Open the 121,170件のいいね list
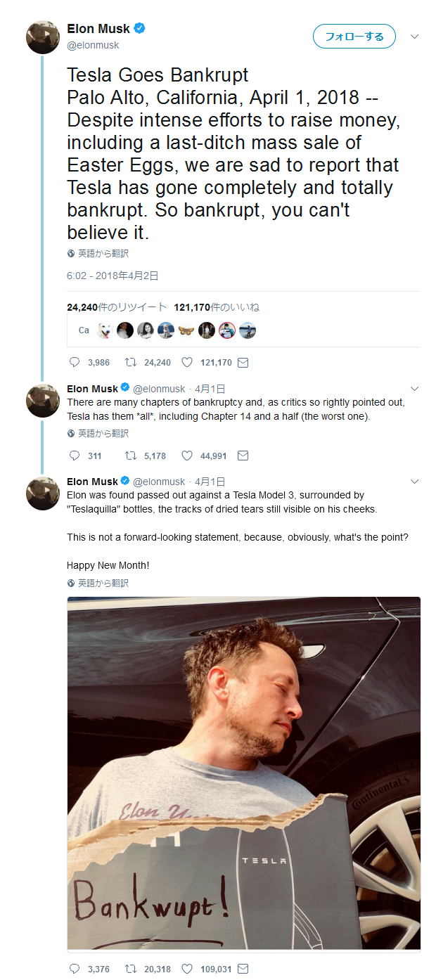 [217, 307]
